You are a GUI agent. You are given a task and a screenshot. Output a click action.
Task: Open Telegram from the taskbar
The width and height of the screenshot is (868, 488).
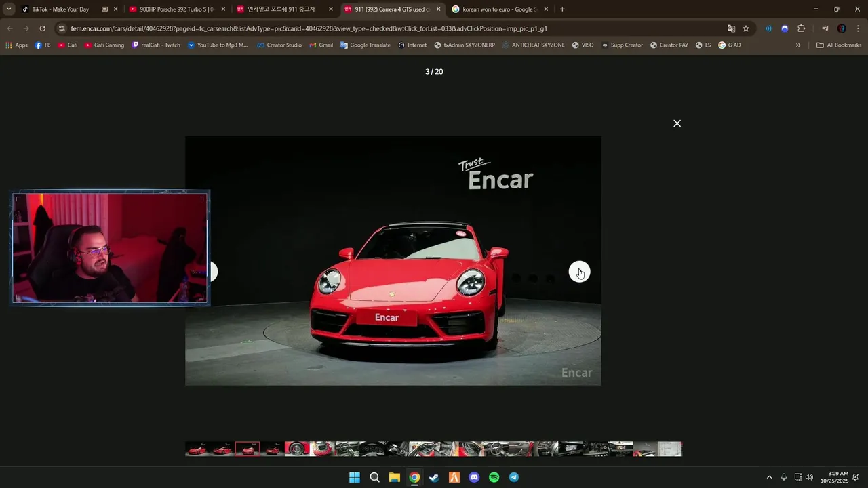(514, 477)
